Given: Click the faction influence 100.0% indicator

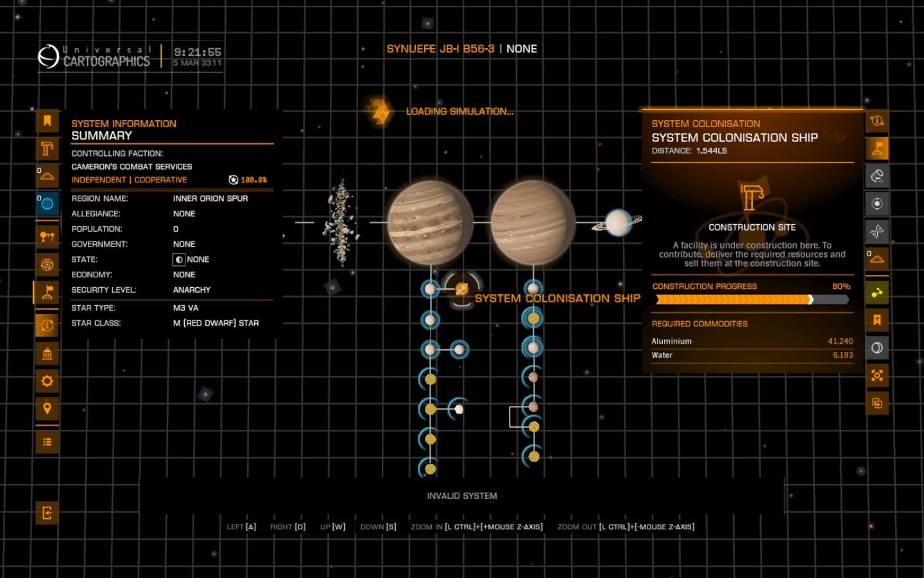Looking at the screenshot, I should (248, 180).
